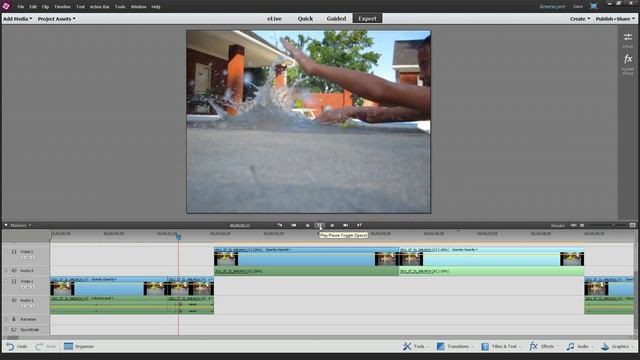The image size is (640, 360).
Task: Open the Audio panel in action bar
Action: [579, 347]
